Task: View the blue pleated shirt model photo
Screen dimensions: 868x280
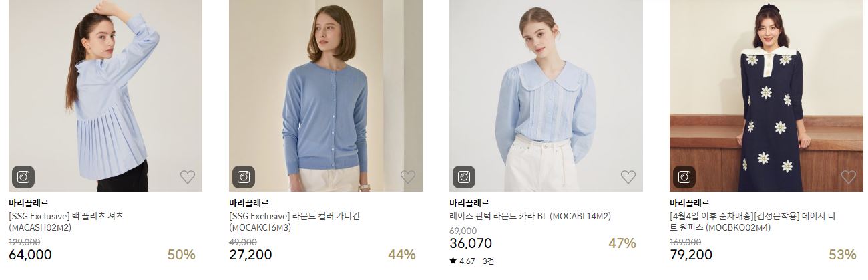Action: tap(105, 96)
